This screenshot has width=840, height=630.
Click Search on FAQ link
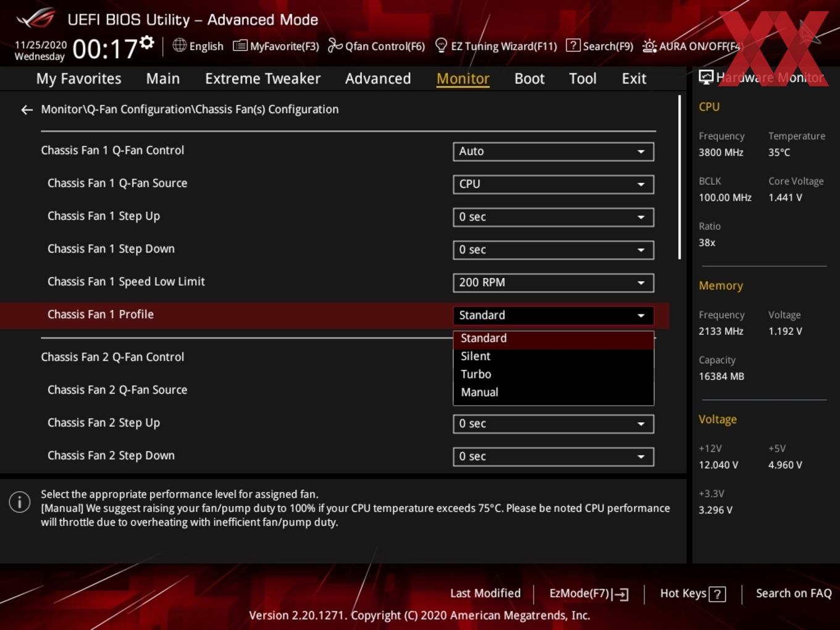click(794, 594)
